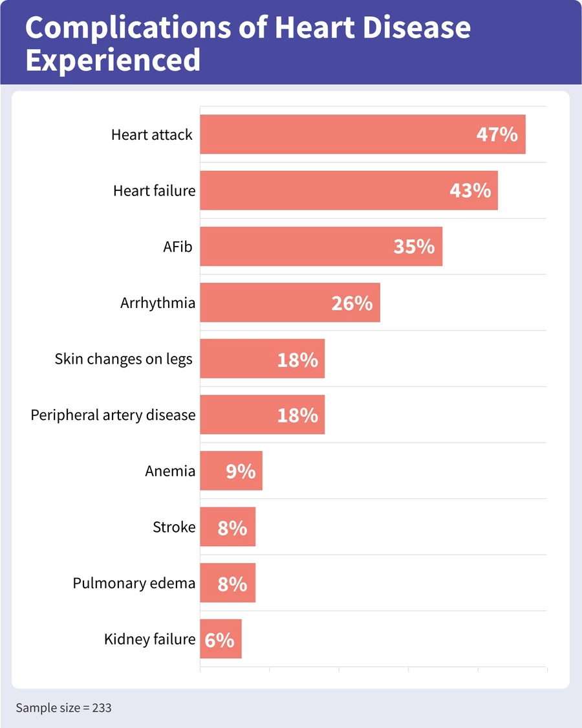
Task: Click the Sample size = 233 footnote
Action: click(x=63, y=708)
